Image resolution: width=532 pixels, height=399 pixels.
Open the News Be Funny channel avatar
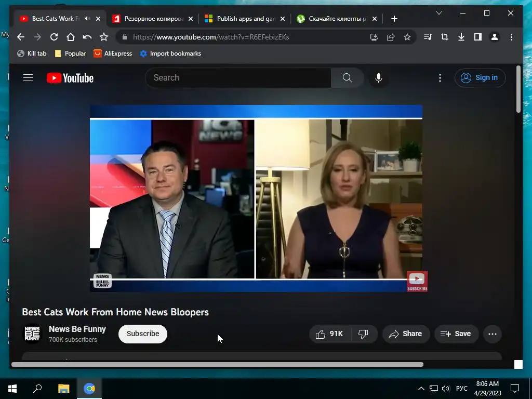[32, 334]
